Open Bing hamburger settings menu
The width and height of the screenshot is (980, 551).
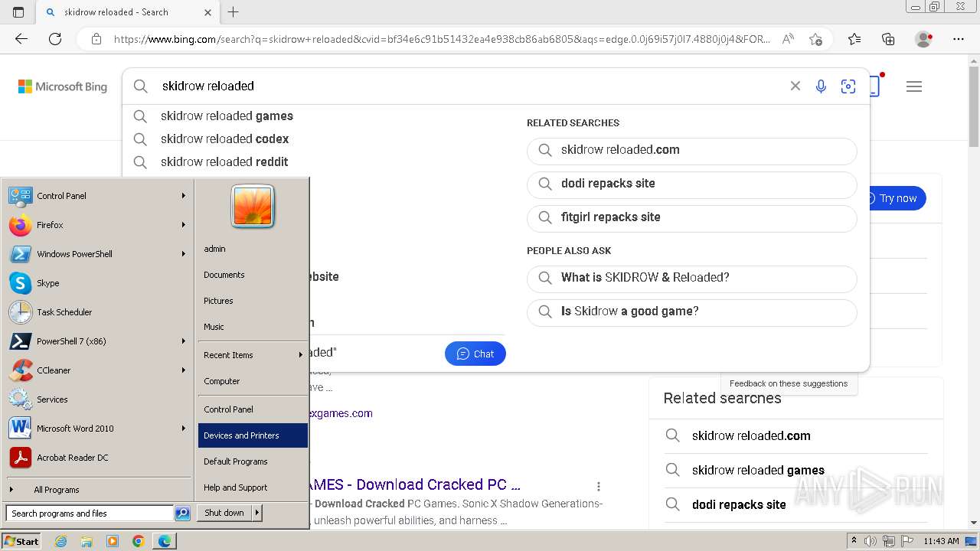914,86
